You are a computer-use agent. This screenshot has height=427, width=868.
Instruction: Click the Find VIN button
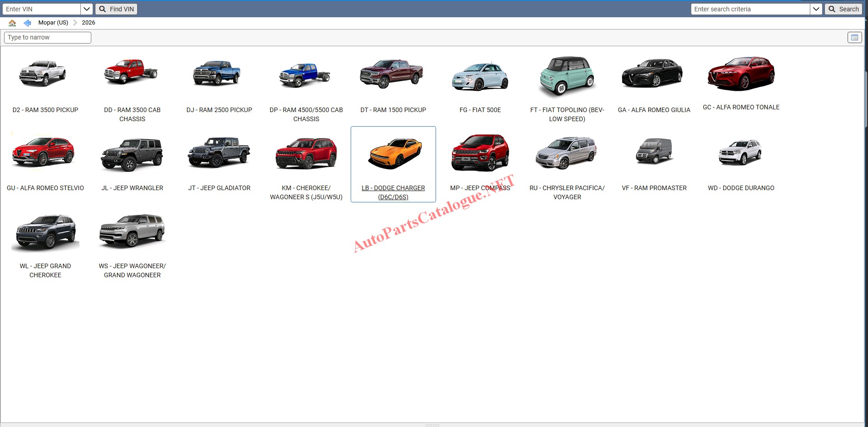[116, 9]
